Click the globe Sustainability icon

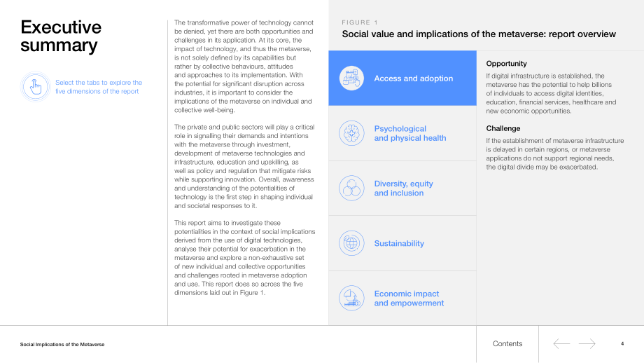(x=351, y=243)
